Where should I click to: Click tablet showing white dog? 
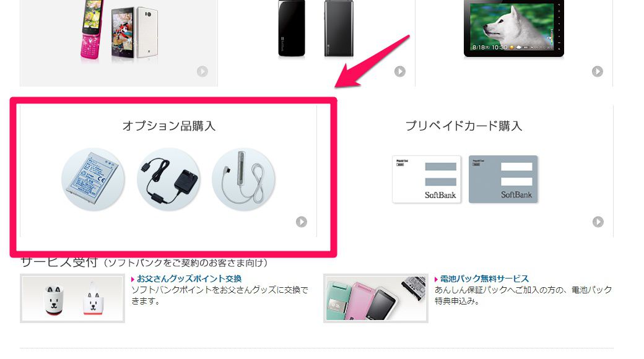click(x=514, y=28)
